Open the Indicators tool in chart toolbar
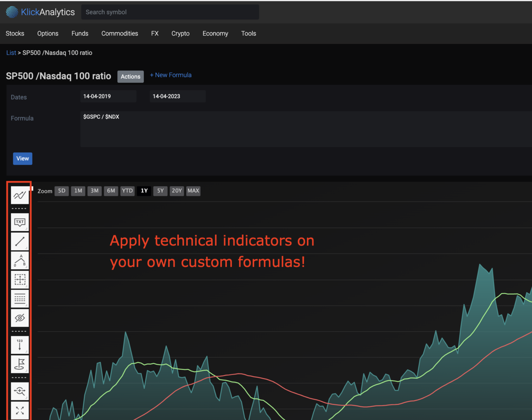The image size is (532, 420). (x=19, y=195)
